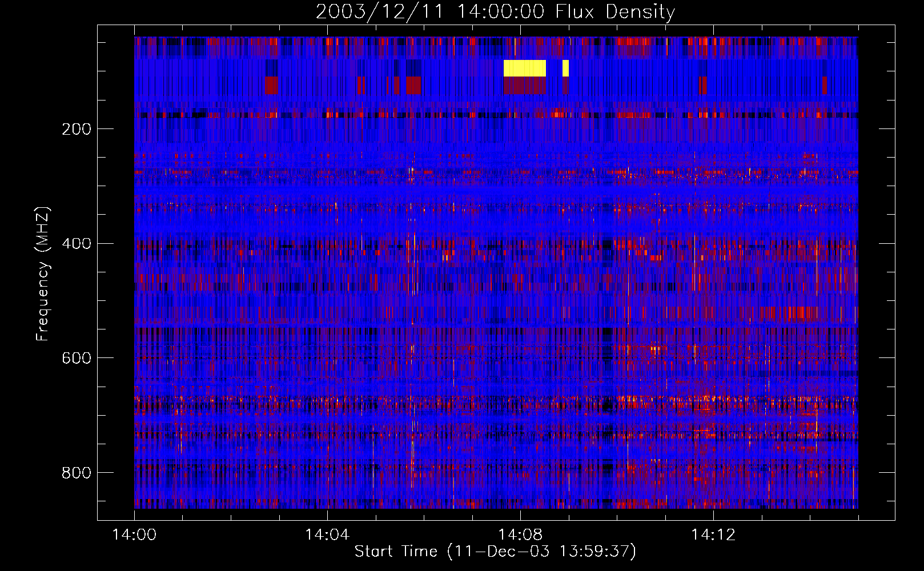Click the large yellow burst near 14:08

(525, 68)
